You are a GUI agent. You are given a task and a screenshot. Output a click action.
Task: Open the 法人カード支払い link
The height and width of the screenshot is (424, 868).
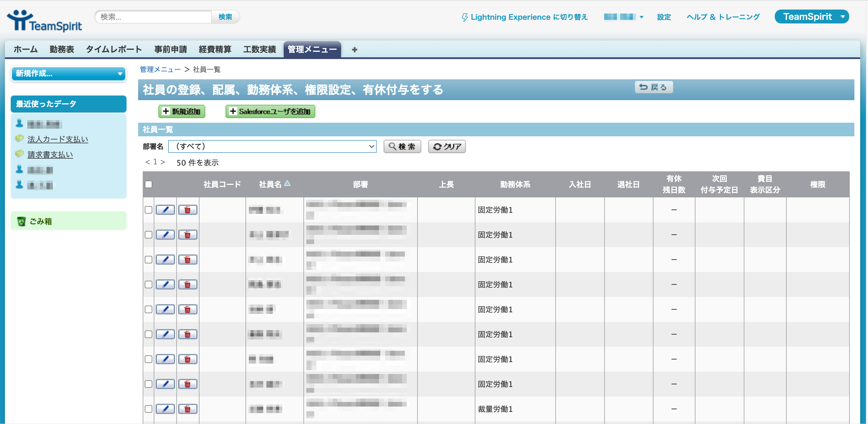pyautogui.click(x=58, y=139)
